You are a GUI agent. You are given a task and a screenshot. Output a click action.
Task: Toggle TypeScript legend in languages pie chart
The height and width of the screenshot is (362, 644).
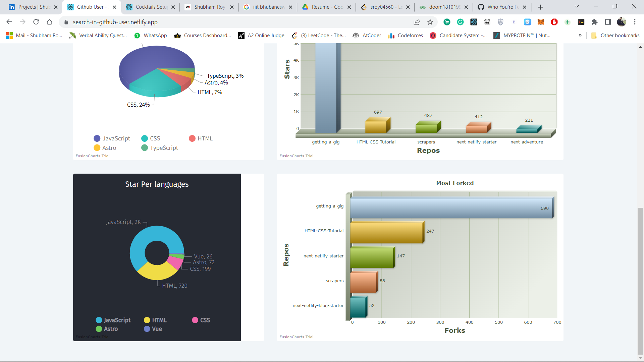[160, 148]
